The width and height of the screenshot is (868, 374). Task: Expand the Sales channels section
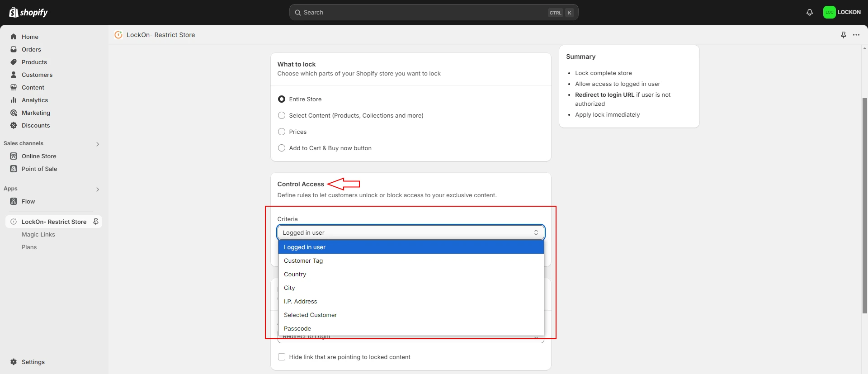click(x=98, y=144)
